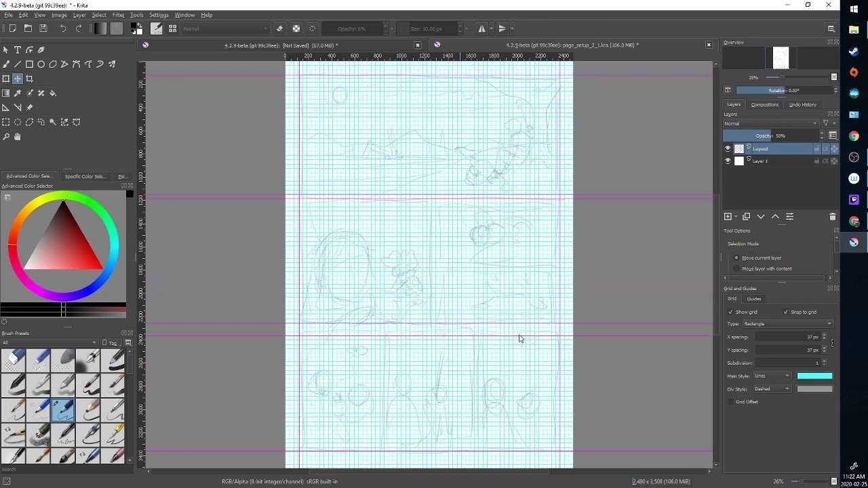Click the Undo arrow in toolbar
Image resolution: width=868 pixels, height=488 pixels.
pyautogui.click(x=63, y=28)
